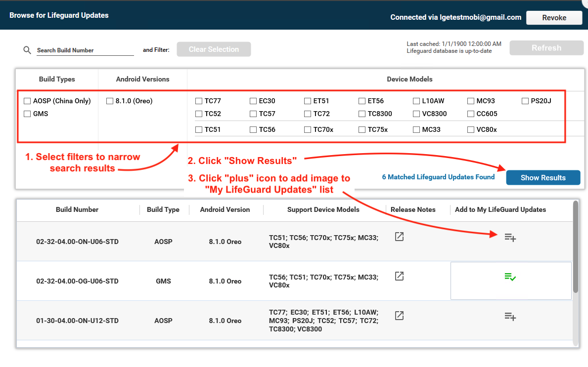The height and width of the screenshot is (367, 588).
Task: Click the Clear Selection button
Action: 214,49
